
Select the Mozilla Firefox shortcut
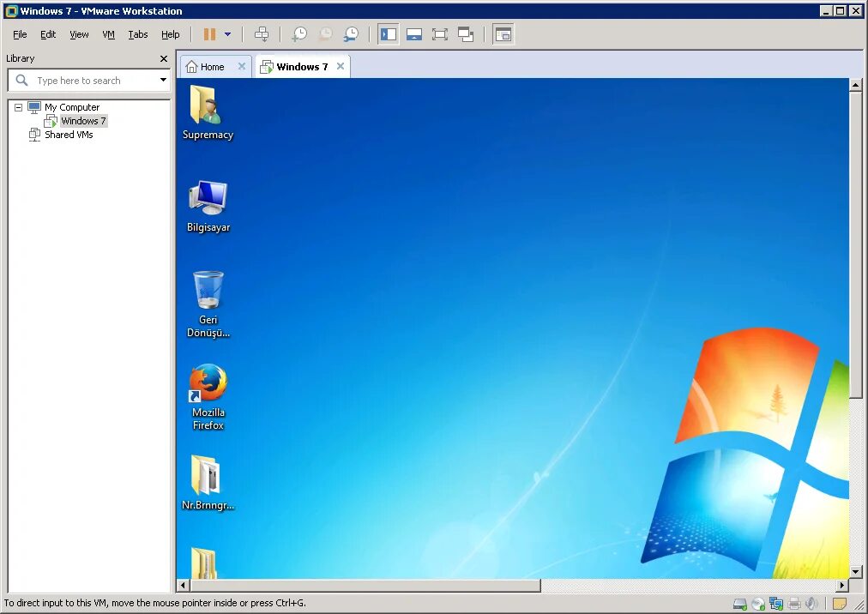tap(208, 397)
